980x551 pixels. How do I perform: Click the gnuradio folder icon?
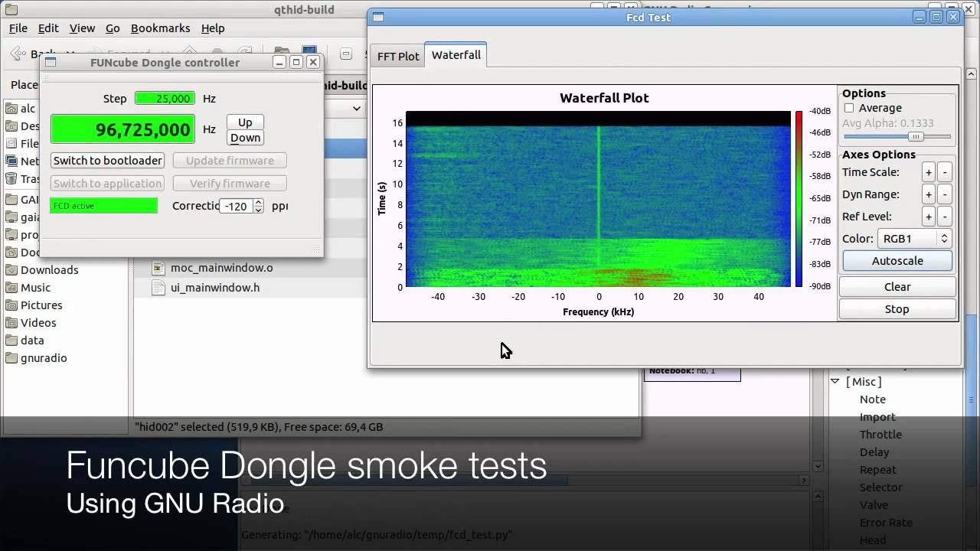click(x=11, y=358)
